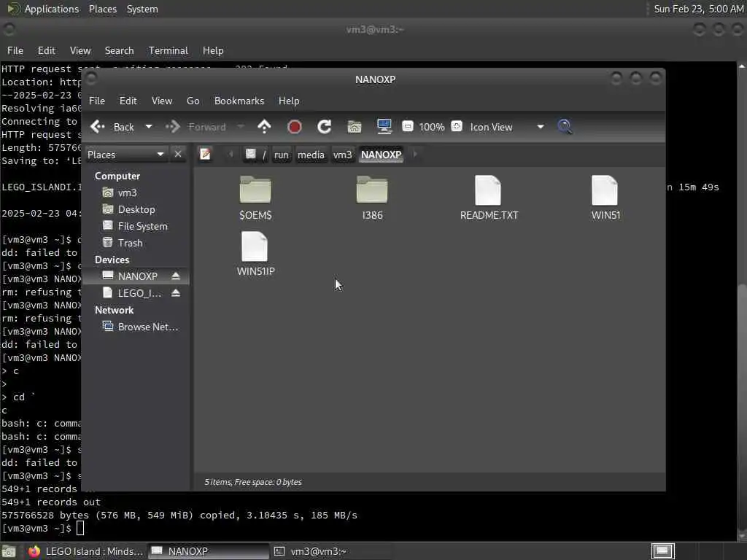
Task: Go up to the parent folder
Action: (264, 127)
